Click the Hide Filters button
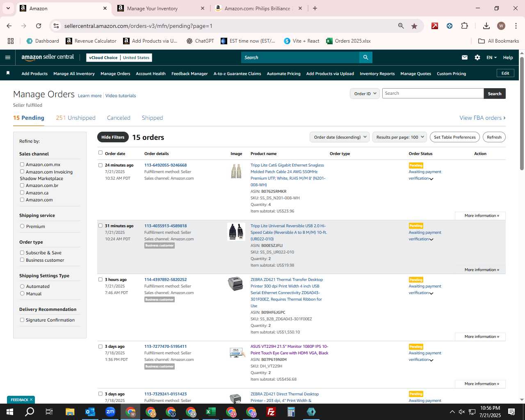Viewport: 525px width, 420px height. (x=113, y=137)
